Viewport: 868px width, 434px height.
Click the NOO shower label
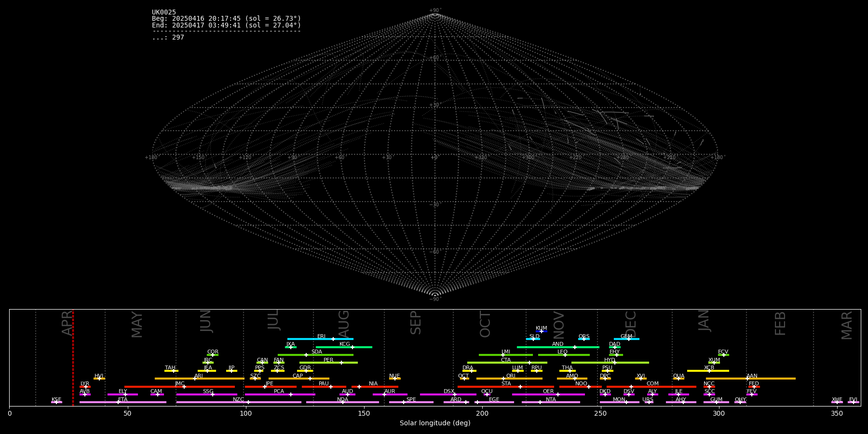[582, 384]
